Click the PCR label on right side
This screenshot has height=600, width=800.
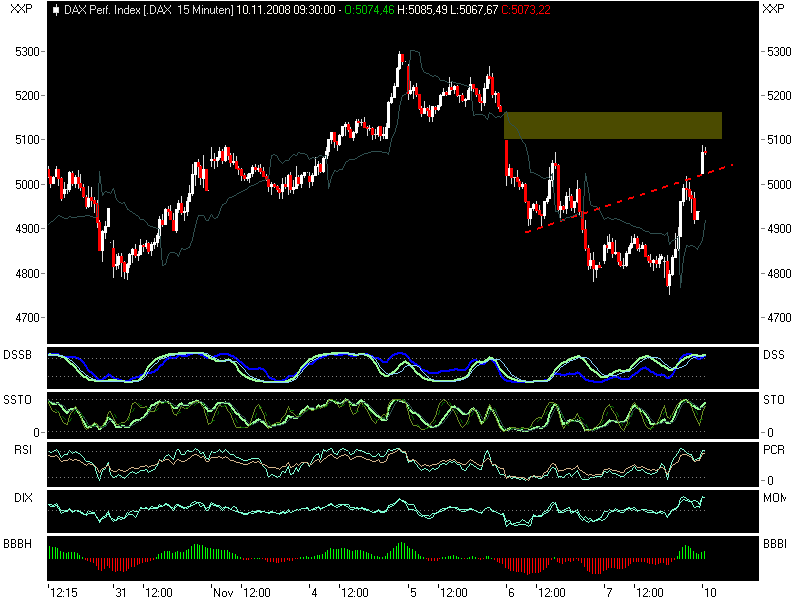click(x=773, y=449)
